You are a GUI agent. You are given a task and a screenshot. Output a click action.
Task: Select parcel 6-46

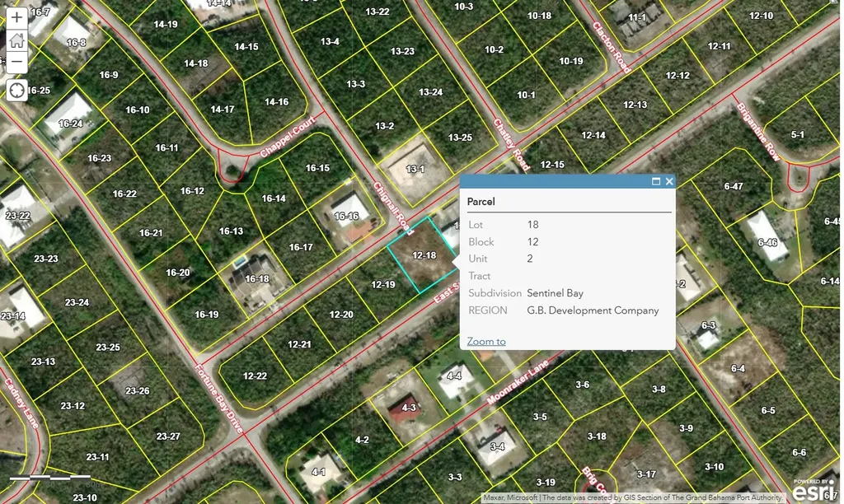point(767,243)
